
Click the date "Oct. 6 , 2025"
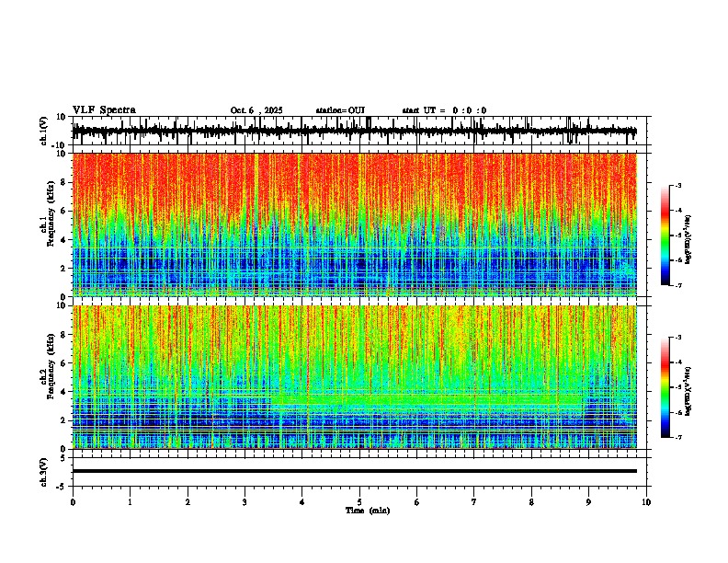[256, 110]
